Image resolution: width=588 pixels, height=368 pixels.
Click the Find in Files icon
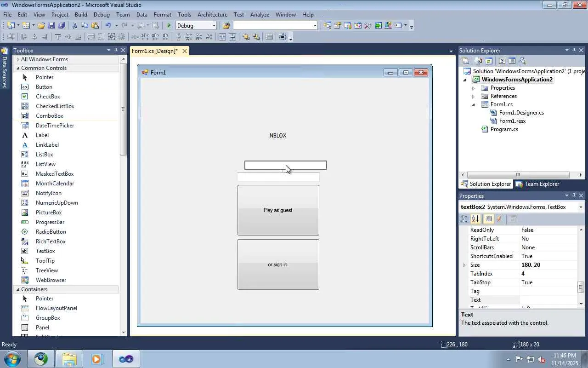(x=226, y=26)
